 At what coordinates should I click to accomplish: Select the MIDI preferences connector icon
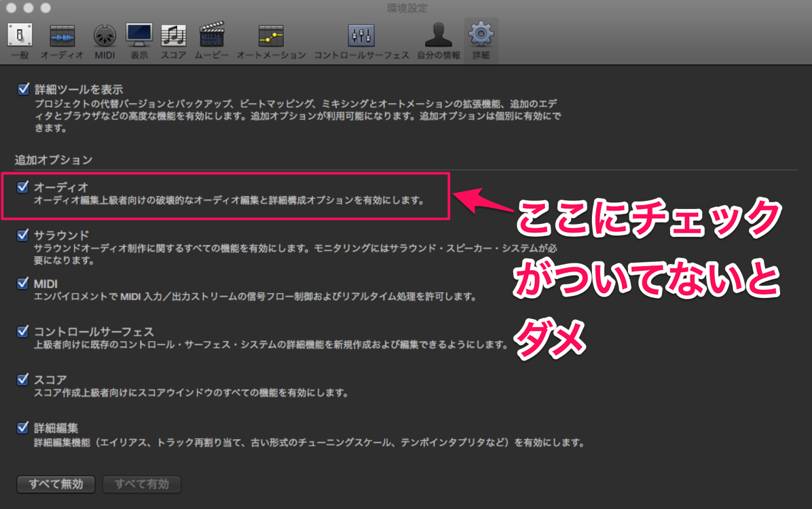click(x=105, y=36)
